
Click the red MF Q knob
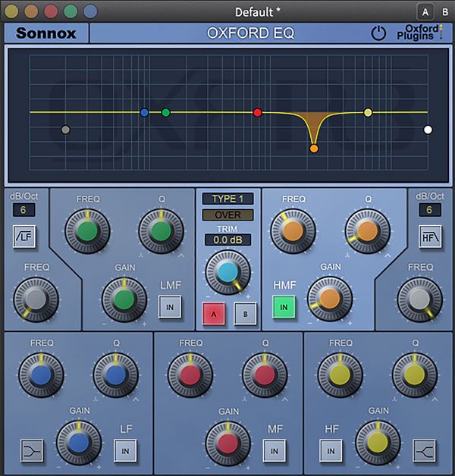click(265, 375)
